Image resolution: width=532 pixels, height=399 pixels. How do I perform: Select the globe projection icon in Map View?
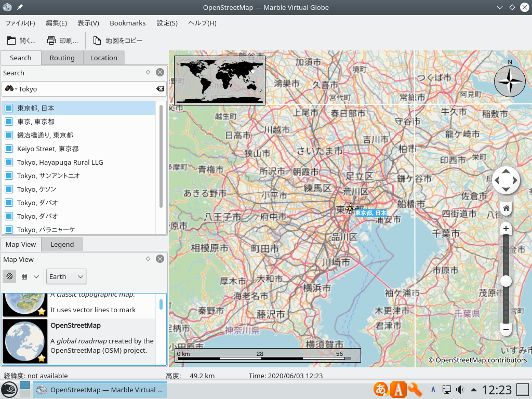(9, 276)
